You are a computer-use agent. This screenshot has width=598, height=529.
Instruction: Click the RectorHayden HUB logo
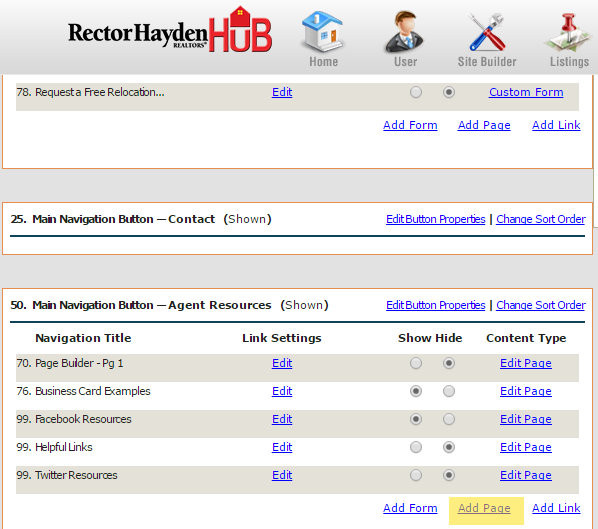pyautogui.click(x=170, y=31)
